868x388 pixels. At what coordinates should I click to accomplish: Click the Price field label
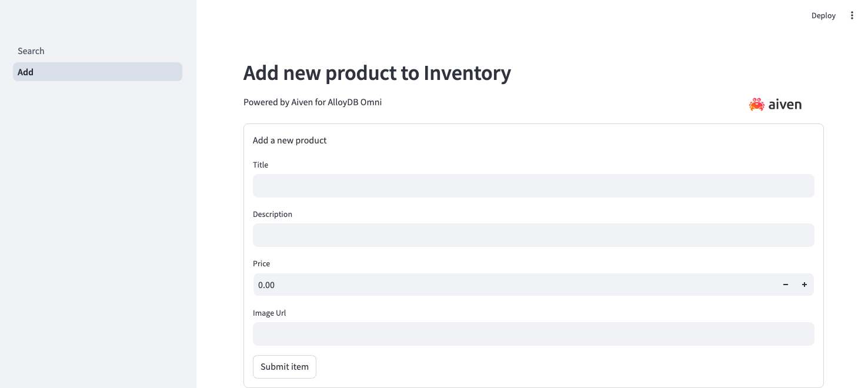click(x=261, y=264)
